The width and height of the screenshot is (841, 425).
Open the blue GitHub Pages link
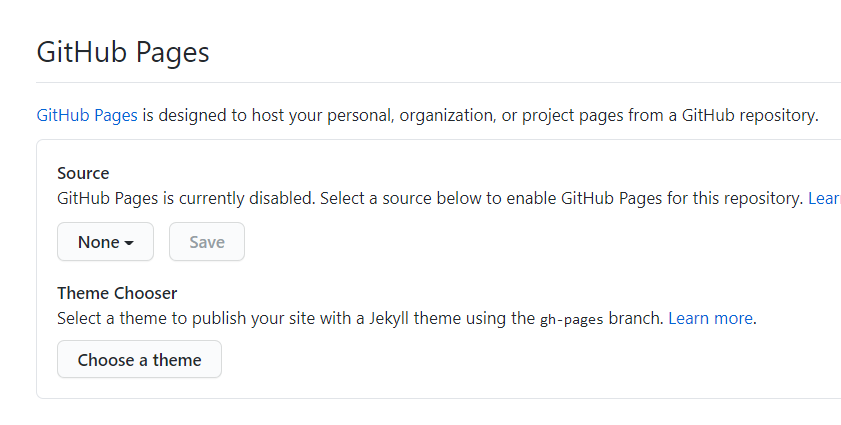pos(87,115)
